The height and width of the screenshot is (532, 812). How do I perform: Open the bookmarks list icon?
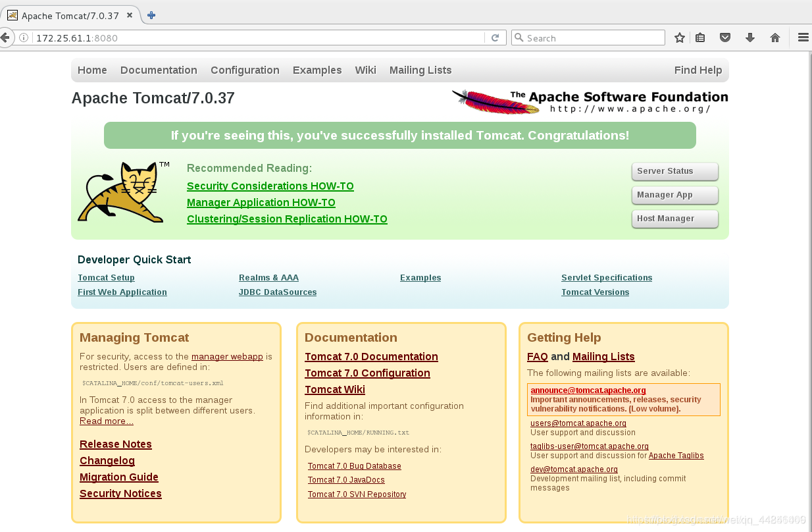point(700,38)
